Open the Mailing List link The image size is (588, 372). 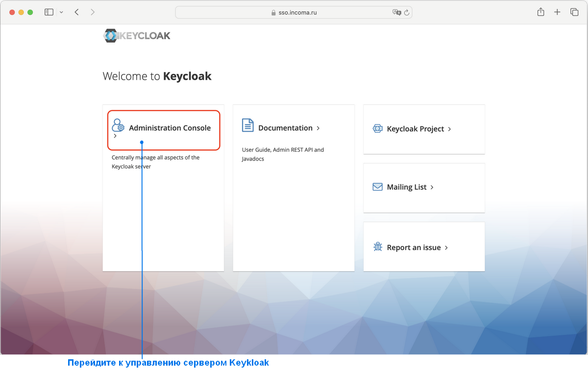point(407,187)
